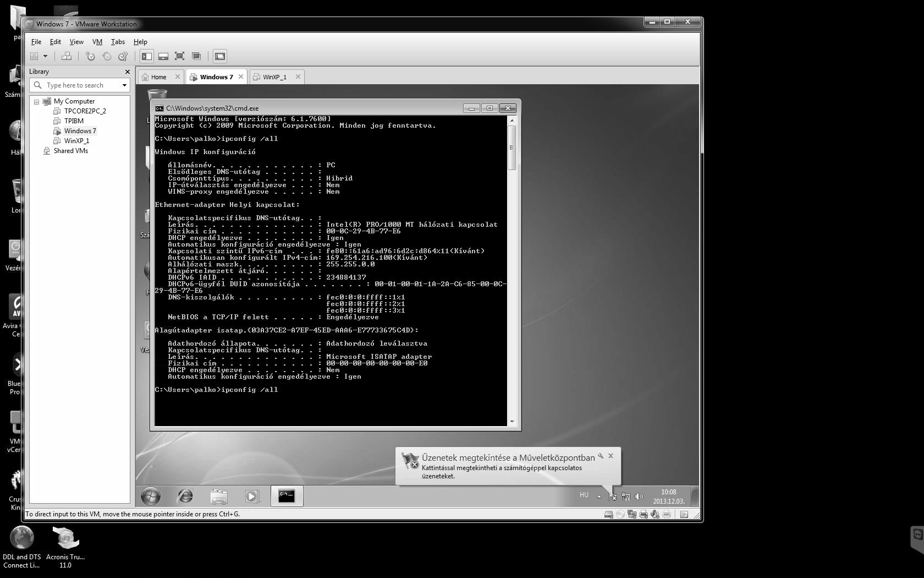Image resolution: width=924 pixels, height=578 pixels.
Task: Open the guest Windows Start menu
Action: pos(151,497)
